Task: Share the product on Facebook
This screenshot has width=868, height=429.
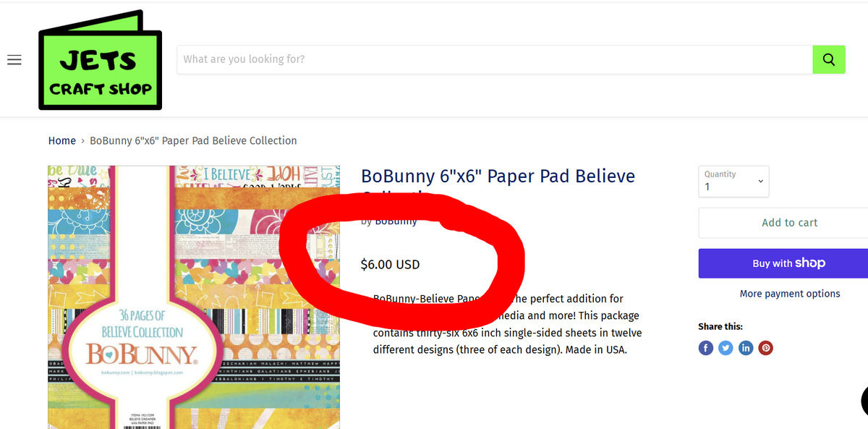Action: pyautogui.click(x=705, y=348)
